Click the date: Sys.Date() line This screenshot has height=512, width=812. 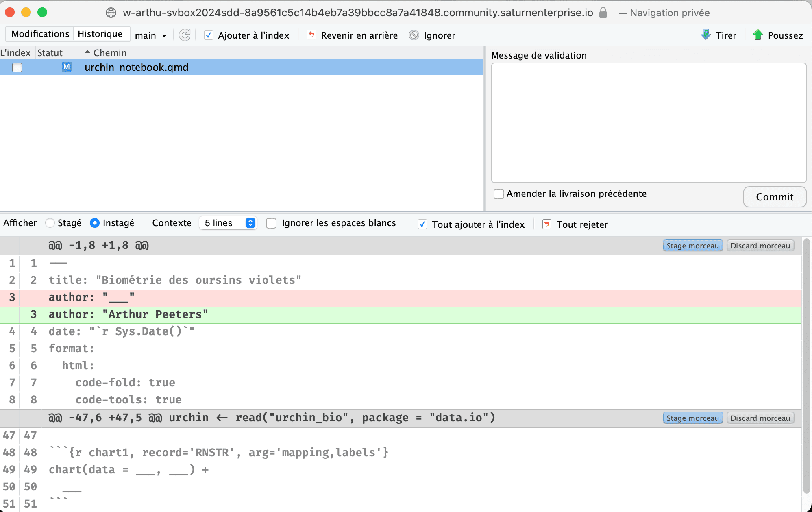pyautogui.click(x=122, y=331)
